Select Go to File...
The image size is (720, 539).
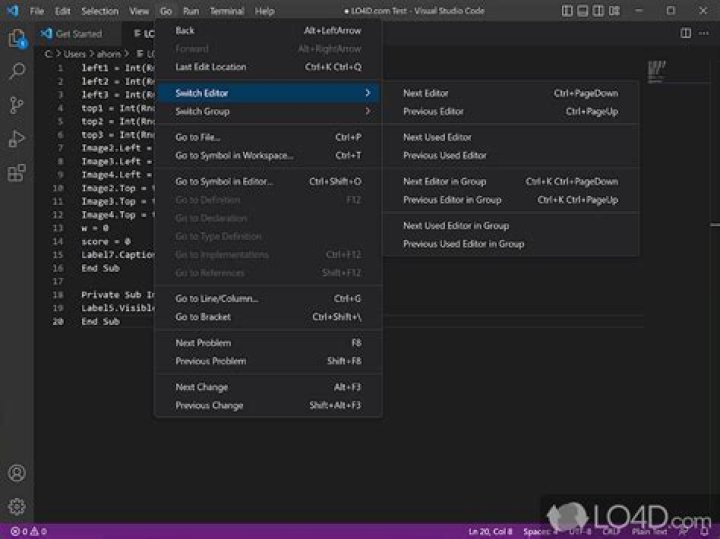tap(268, 137)
